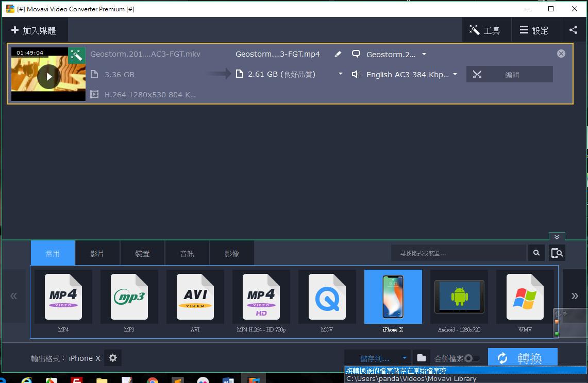Click the pencil icon to rename output file
The image size is (588, 383).
tap(338, 54)
